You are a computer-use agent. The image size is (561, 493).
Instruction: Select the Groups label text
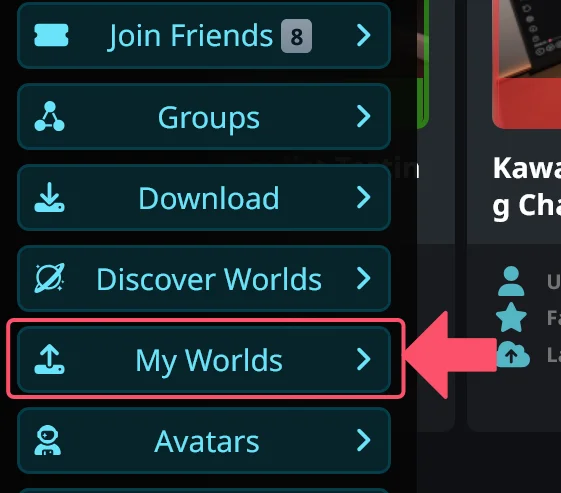coord(209,118)
